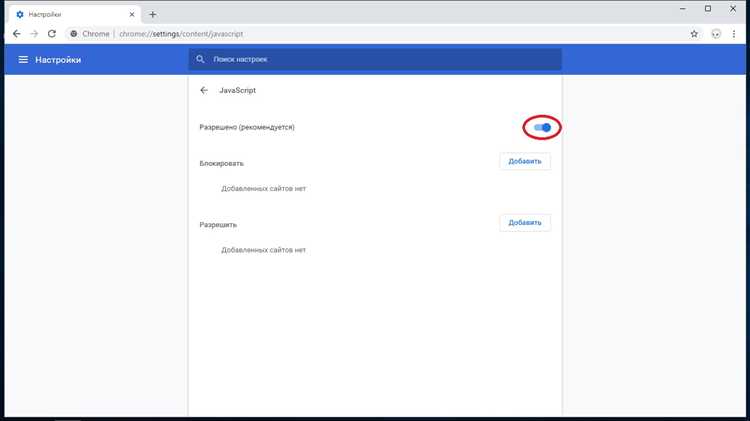Click the address bar URL
The height and width of the screenshot is (421, 750).
pyautogui.click(x=181, y=34)
